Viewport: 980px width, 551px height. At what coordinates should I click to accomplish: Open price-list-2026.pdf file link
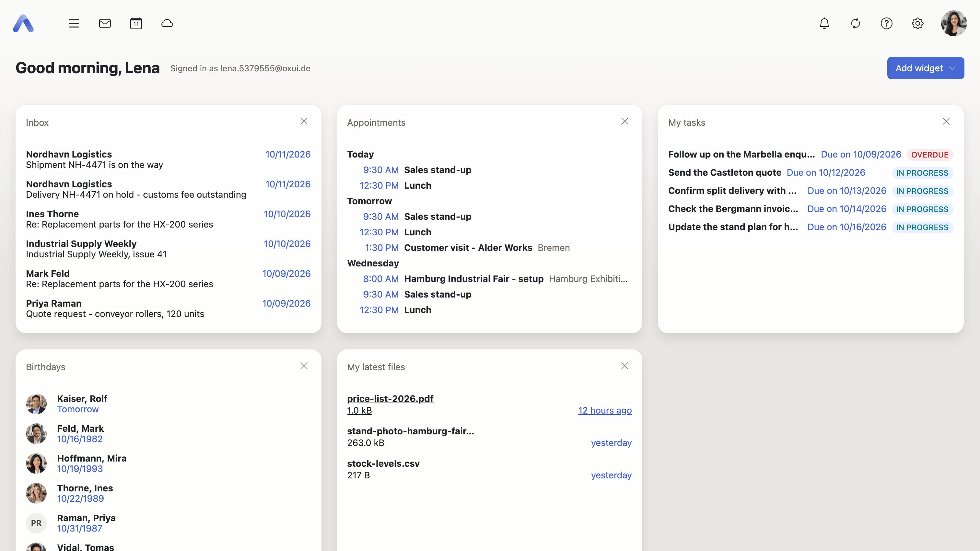coord(390,398)
